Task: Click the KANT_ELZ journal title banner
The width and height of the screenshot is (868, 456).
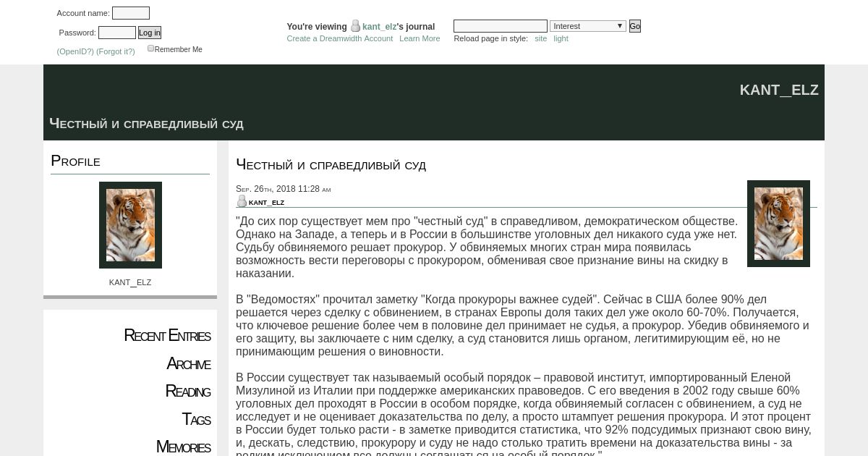Action: [779, 90]
